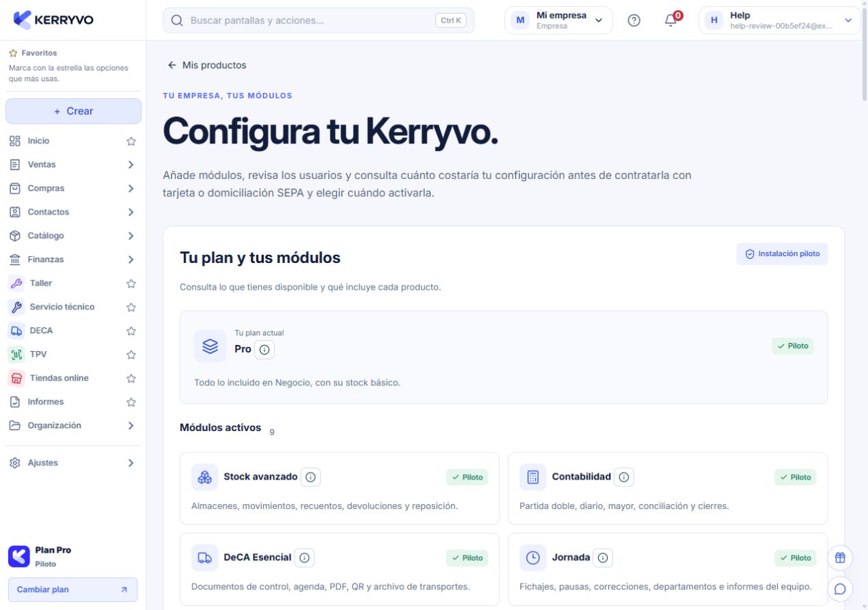Expand the Ajustes submenu

click(x=131, y=463)
